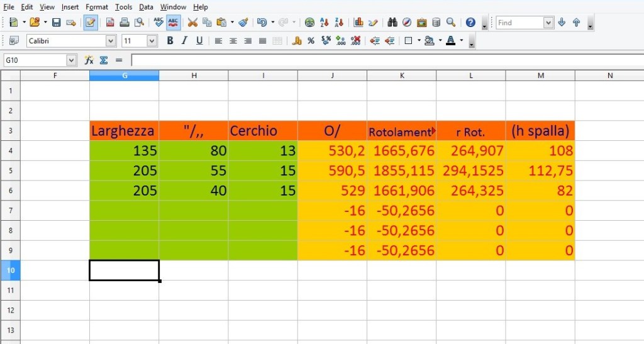The width and height of the screenshot is (644, 344).
Task: Sort ascending with the A-Z icon
Action: [x=325, y=23]
